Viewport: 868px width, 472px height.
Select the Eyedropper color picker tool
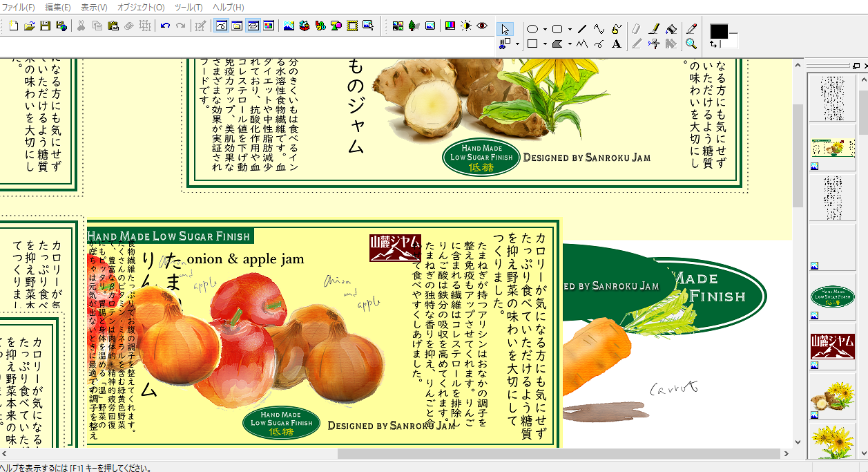coord(691,29)
